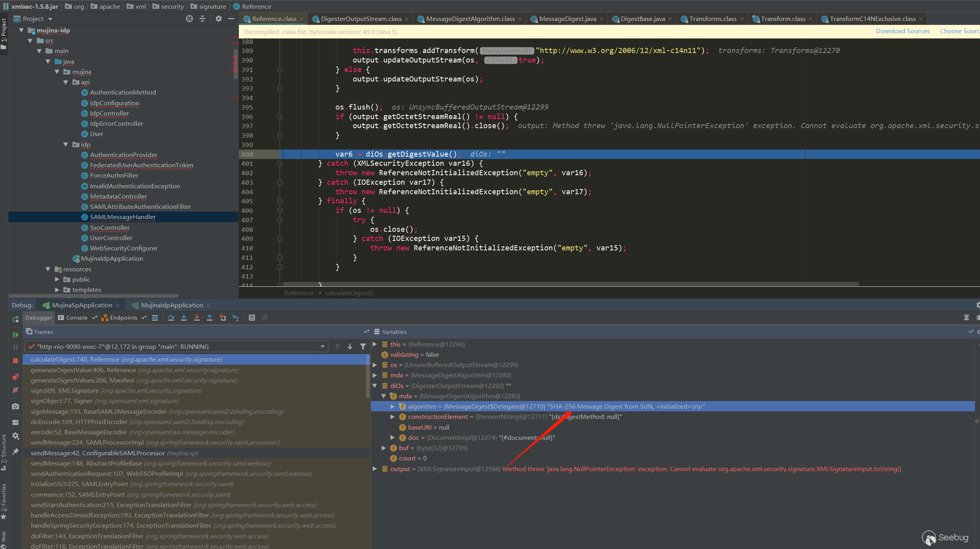Click Choose Sources link
The image size is (980, 549).
[x=959, y=31]
